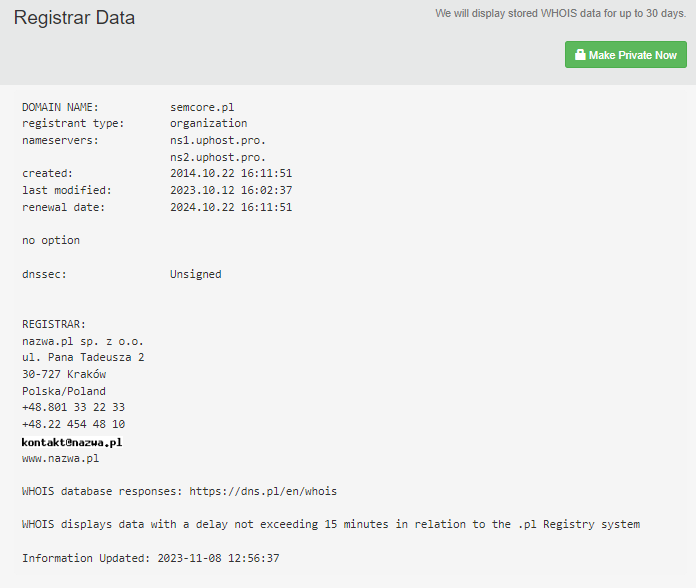The image size is (696, 588).
Task: Click the address ul. Pana Tadeusza 2
Action: [83, 357]
